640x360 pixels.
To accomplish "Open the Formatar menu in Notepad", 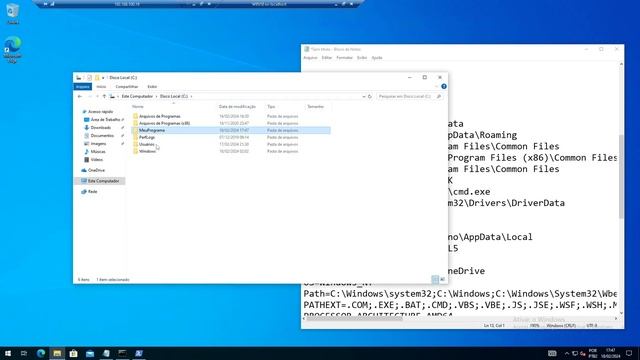I will click(x=344, y=58).
